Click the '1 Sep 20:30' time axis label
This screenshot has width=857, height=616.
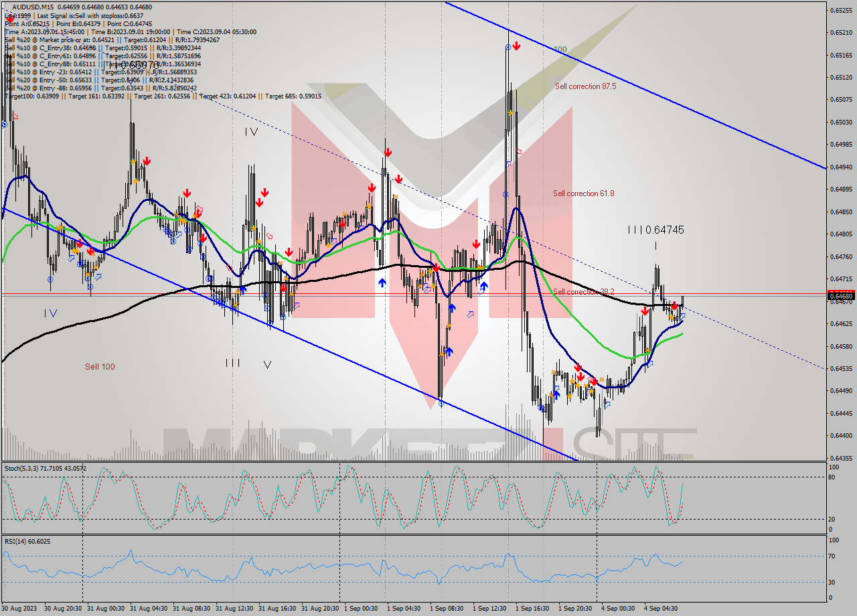tap(576, 609)
